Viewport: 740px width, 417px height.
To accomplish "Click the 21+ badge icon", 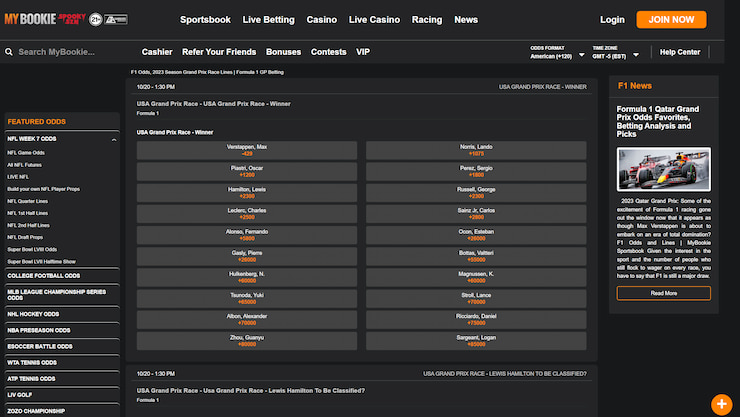I will pyautogui.click(x=96, y=19).
